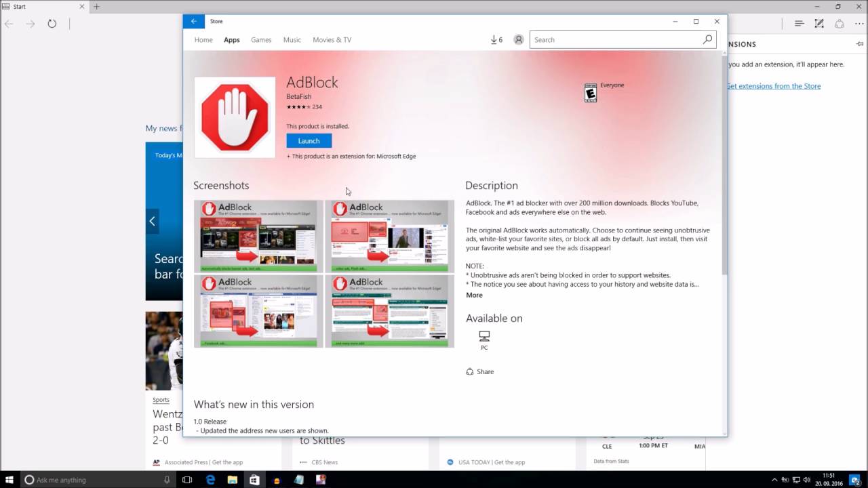Open Task View from the taskbar
Image resolution: width=868 pixels, height=488 pixels.
(x=187, y=480)
